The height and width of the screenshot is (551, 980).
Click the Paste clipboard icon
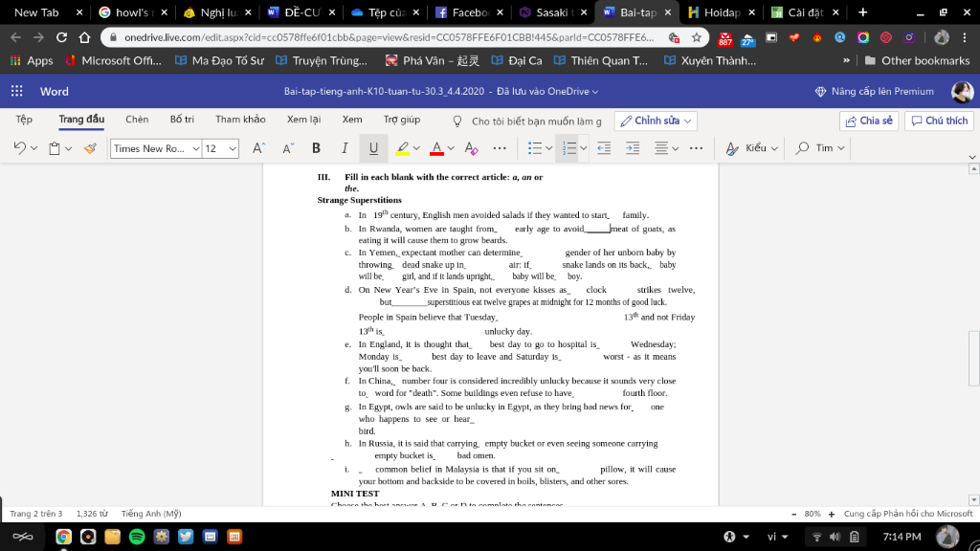click(x=55, y=148)
